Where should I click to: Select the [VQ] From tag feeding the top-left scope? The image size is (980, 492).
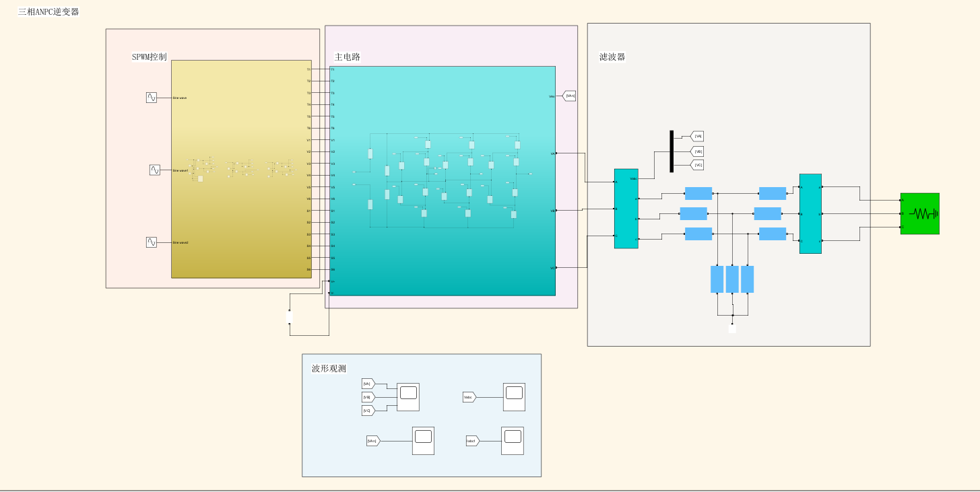tap(367, 410)
